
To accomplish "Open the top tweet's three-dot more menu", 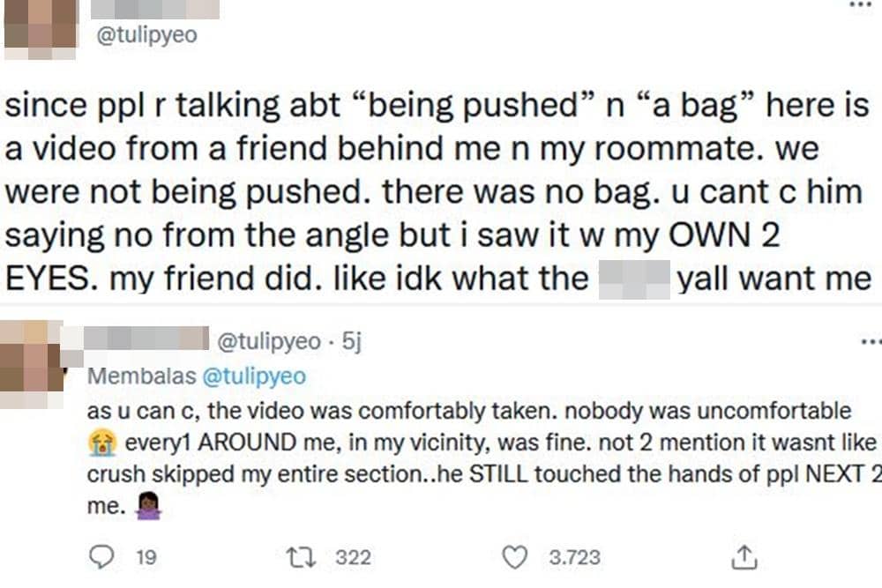I will (860, 5).
